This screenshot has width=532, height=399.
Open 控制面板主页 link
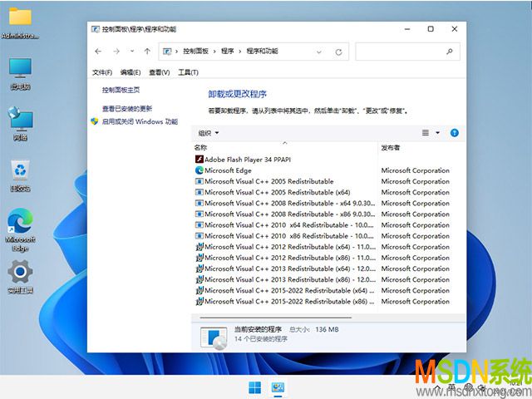tap(121, 90)
